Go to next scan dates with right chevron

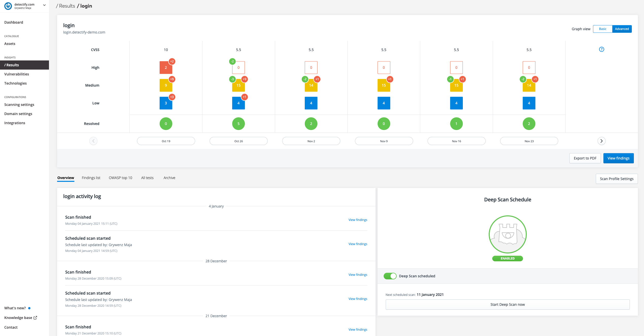pyautogui.click(x=601, y=141)
